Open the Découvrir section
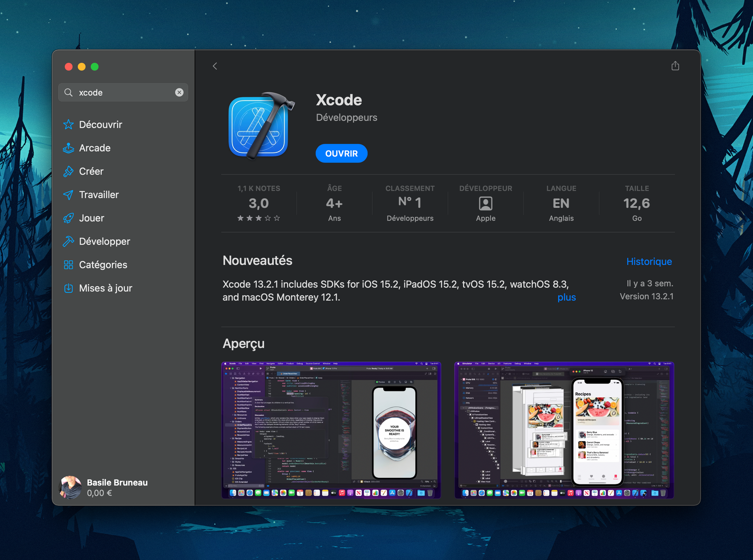This screenshot has width=753, height=560. pos(101,125)
